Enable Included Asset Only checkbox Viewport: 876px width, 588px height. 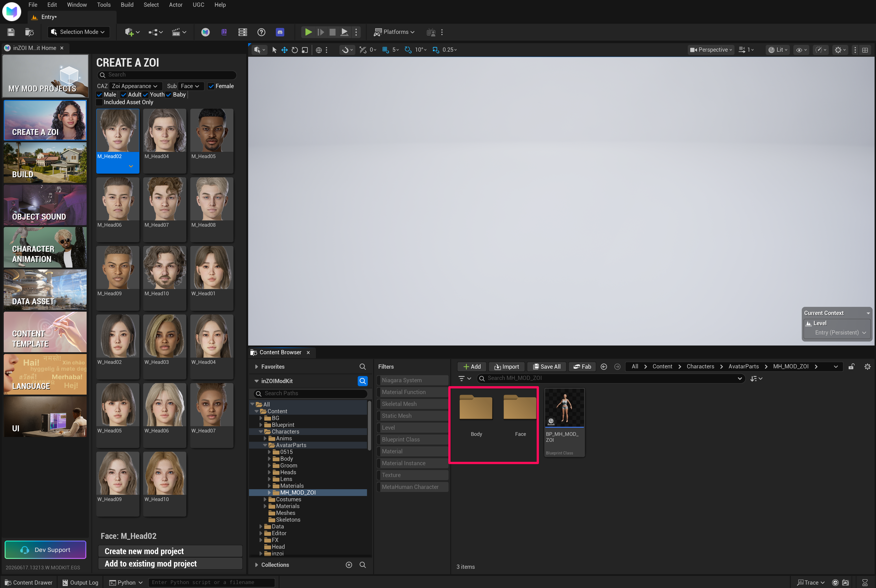pos(99,102)
